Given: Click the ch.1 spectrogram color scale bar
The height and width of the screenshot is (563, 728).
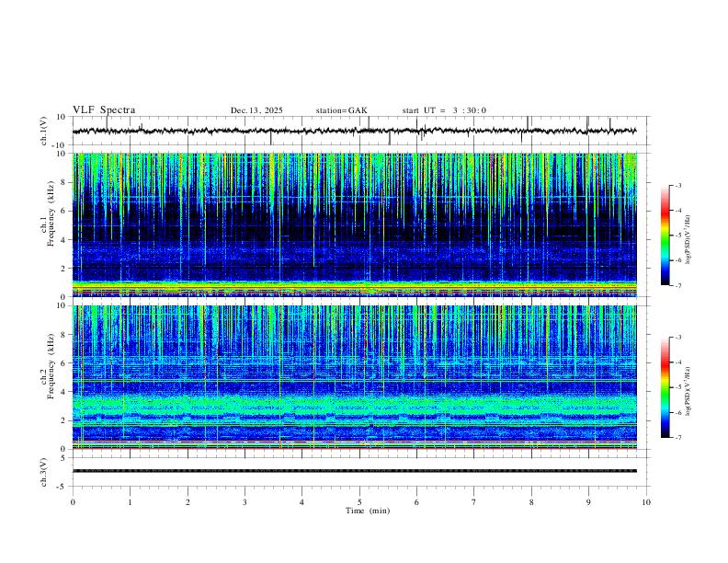Looking at the screenshot, I should click(x=665, y=236).
